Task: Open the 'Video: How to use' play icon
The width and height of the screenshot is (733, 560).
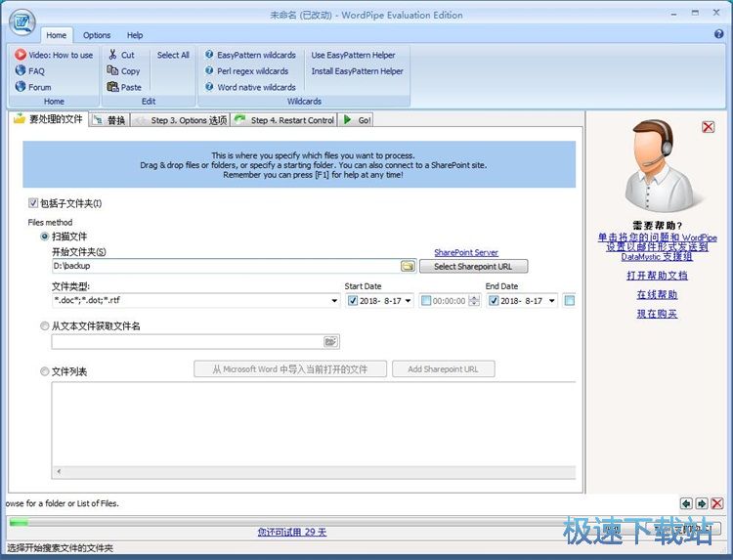Action: click(21, 55)
